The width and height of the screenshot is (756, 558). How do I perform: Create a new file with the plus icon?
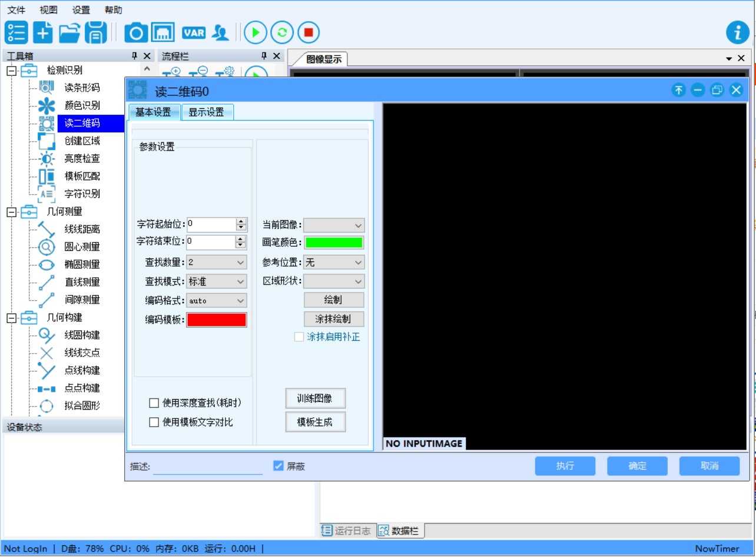click(x=42, y=32)
